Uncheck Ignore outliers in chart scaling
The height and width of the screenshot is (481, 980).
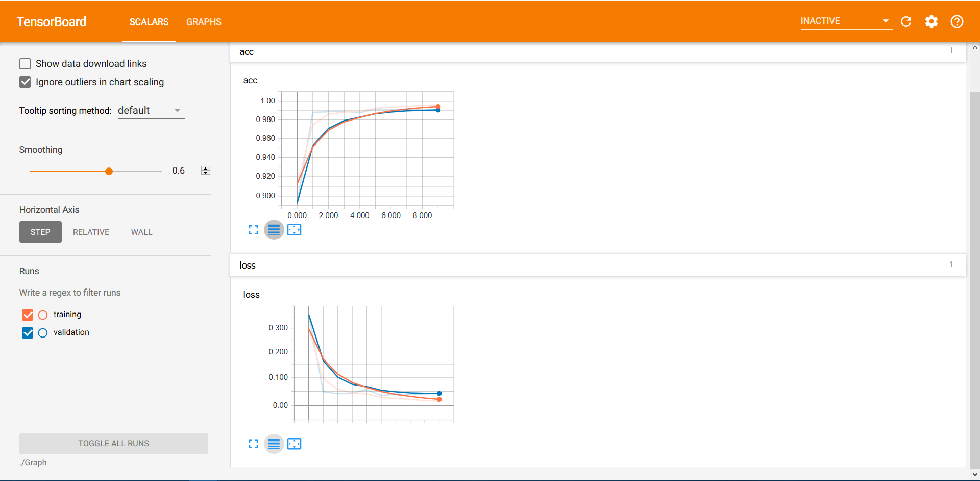tap(25, 82)
